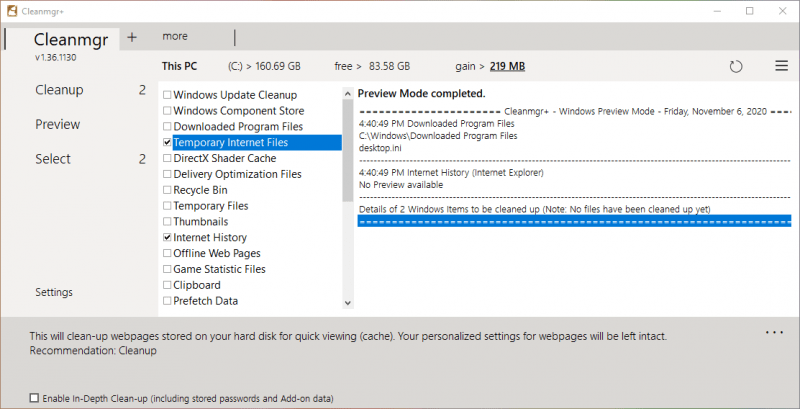This screenshot has width=800, height=409.
Task: Open the hamburger menu icon
Action: coord(781,66)
